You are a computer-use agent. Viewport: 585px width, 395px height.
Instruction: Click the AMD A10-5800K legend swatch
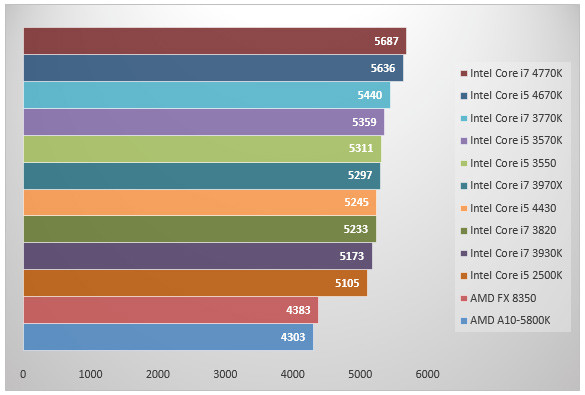click(464, 321)
